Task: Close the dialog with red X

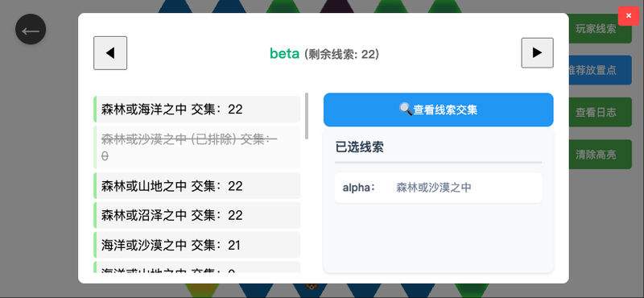Action: (629, 16)
